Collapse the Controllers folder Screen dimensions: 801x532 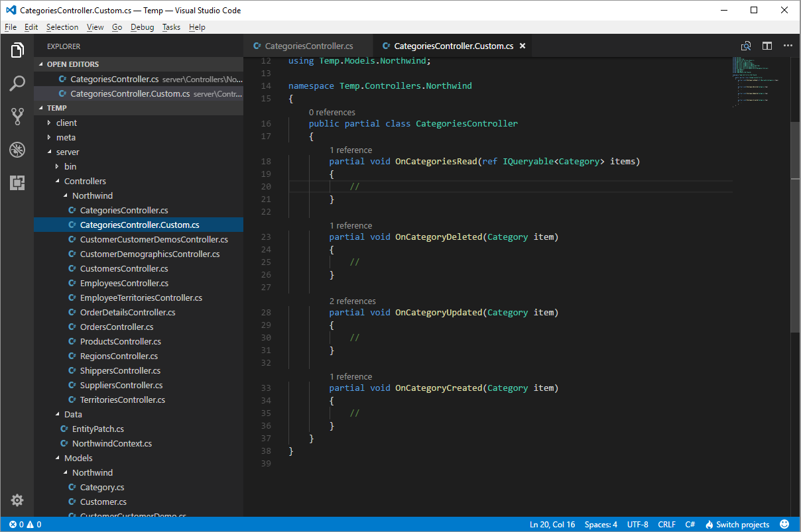tap(139, 181)
